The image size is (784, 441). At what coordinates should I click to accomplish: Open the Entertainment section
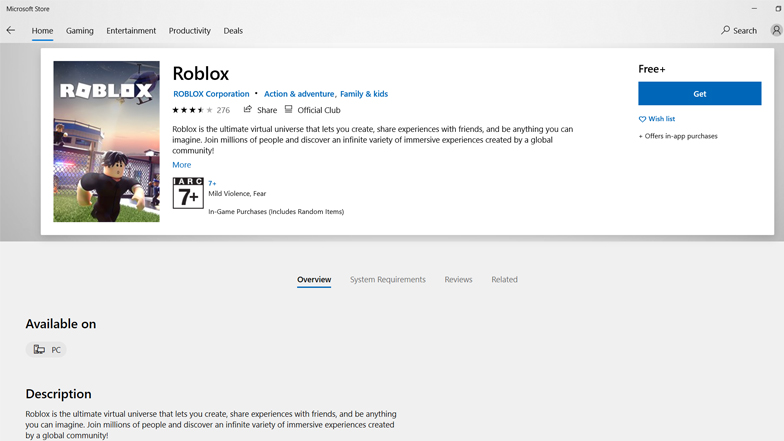point(131,30)
